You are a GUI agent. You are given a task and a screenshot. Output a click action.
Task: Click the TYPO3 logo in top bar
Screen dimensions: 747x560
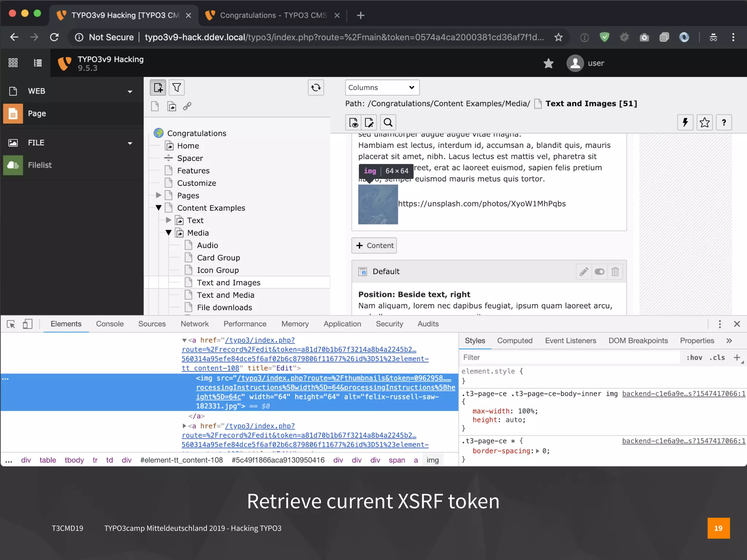coord(65,63)
